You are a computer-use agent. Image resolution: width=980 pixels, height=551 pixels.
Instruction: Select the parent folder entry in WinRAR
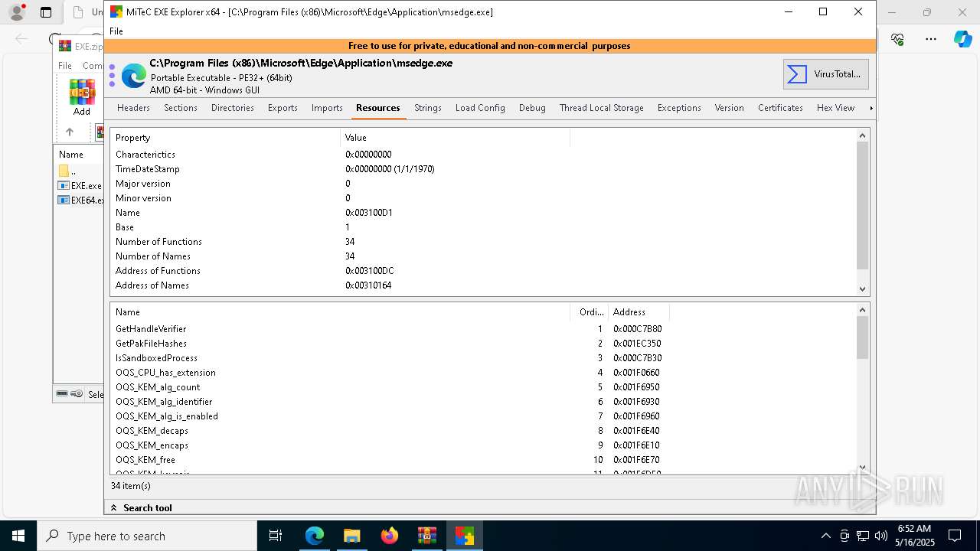pyautogui.click(x=67, y=171)
